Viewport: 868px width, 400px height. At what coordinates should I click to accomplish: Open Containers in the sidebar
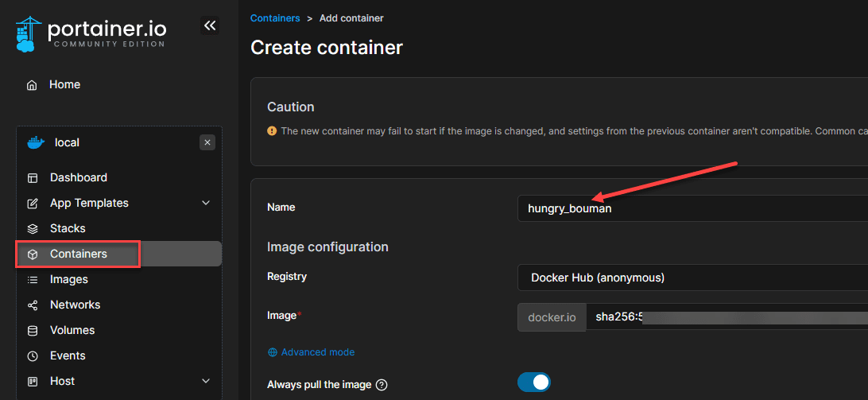79,254
